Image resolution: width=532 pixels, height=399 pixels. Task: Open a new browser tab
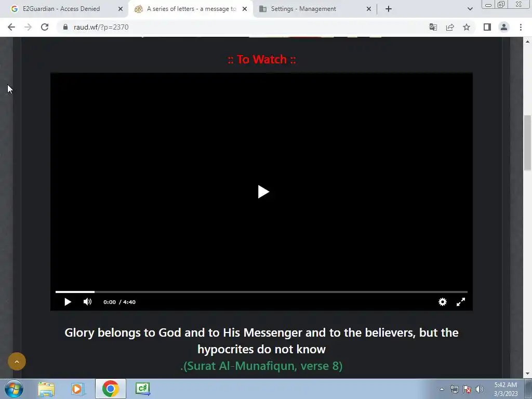(x=389, y=9)
